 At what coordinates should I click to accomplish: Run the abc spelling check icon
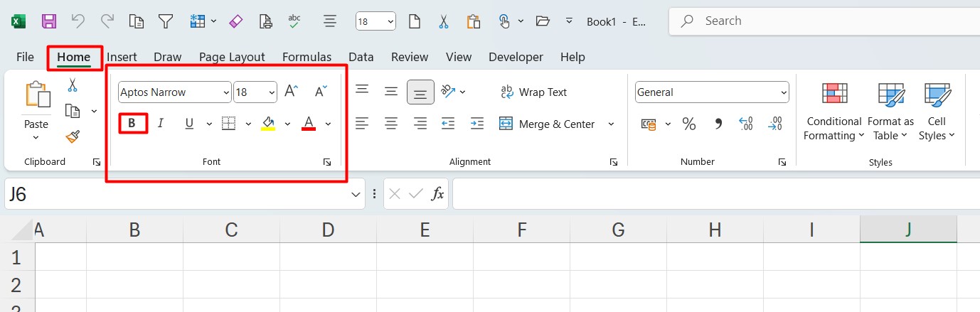tap(295, 21)
